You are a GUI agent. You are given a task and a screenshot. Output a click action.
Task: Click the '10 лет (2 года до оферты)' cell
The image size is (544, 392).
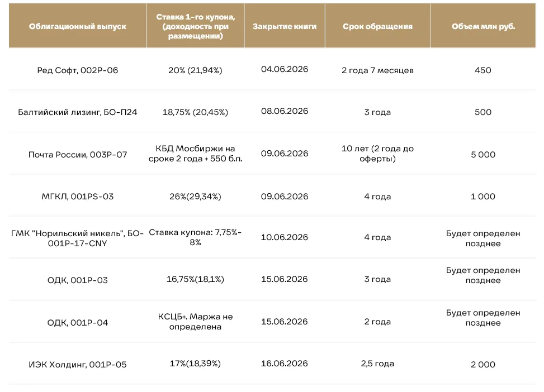pos(377,154)
